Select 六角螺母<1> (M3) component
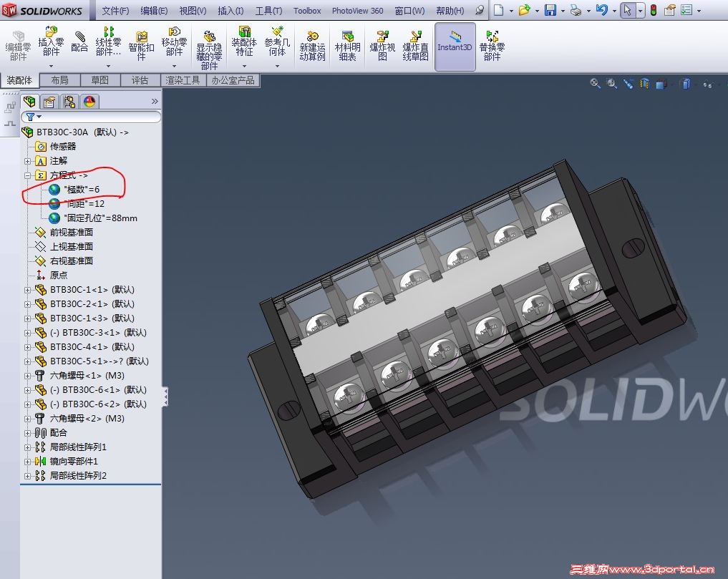728x579 pixels. pos(80,376)
